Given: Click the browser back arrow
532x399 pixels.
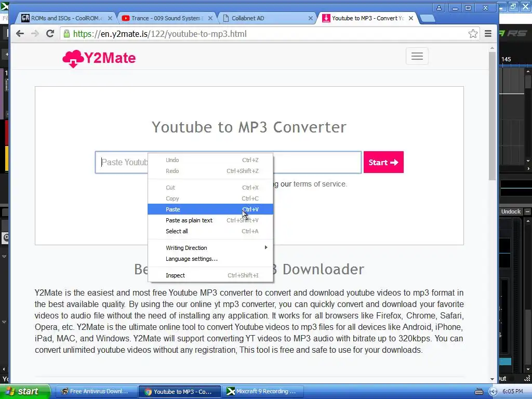Looking at the screenshot, I should pyautogui.click(x=20, y=33).
